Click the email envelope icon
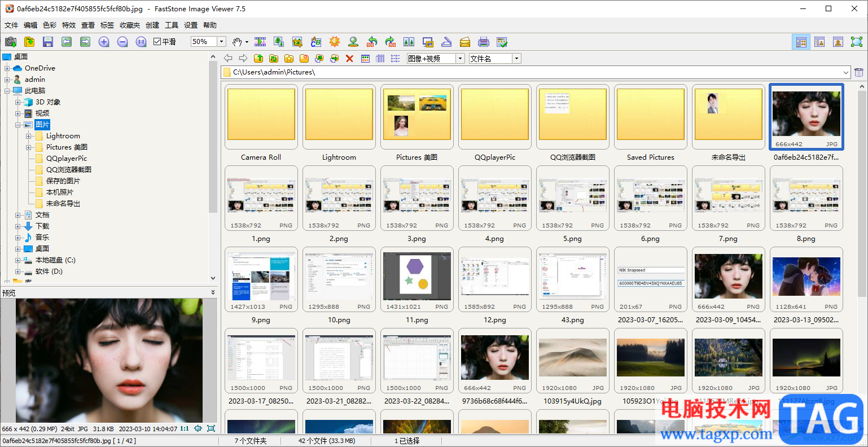 465,42
